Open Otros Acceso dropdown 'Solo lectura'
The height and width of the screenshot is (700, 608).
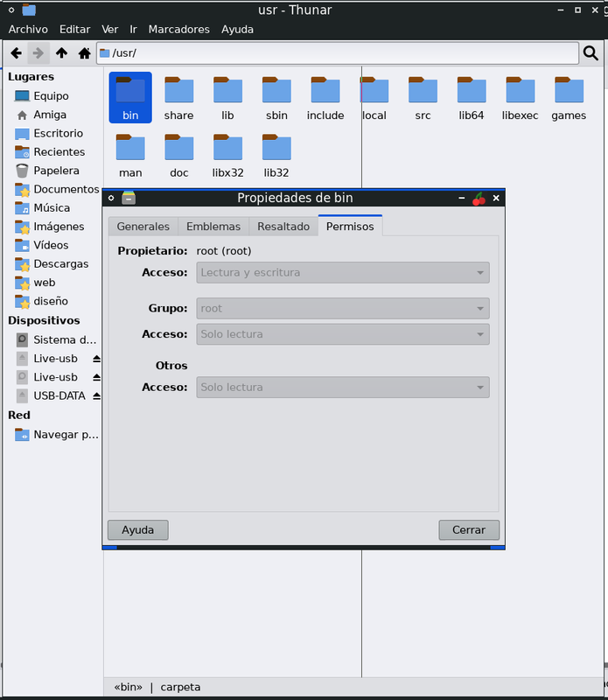[x=343, y=388]
